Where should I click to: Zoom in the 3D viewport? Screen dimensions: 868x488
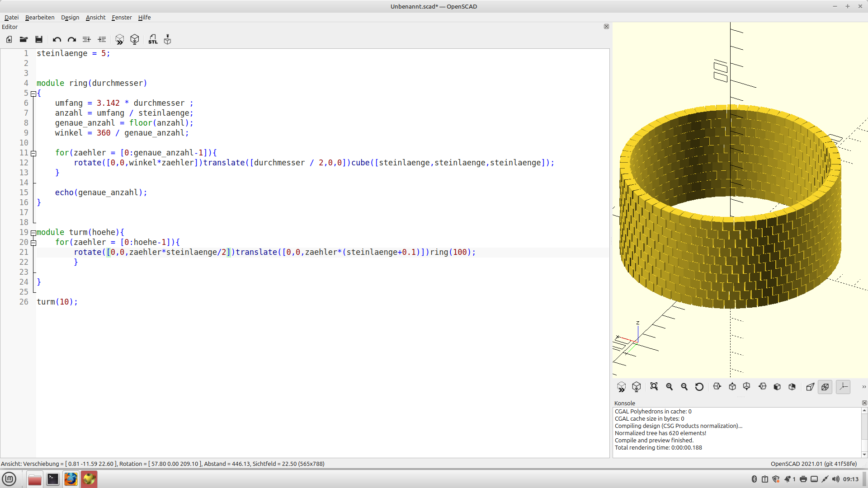click(x=670, y=387)
